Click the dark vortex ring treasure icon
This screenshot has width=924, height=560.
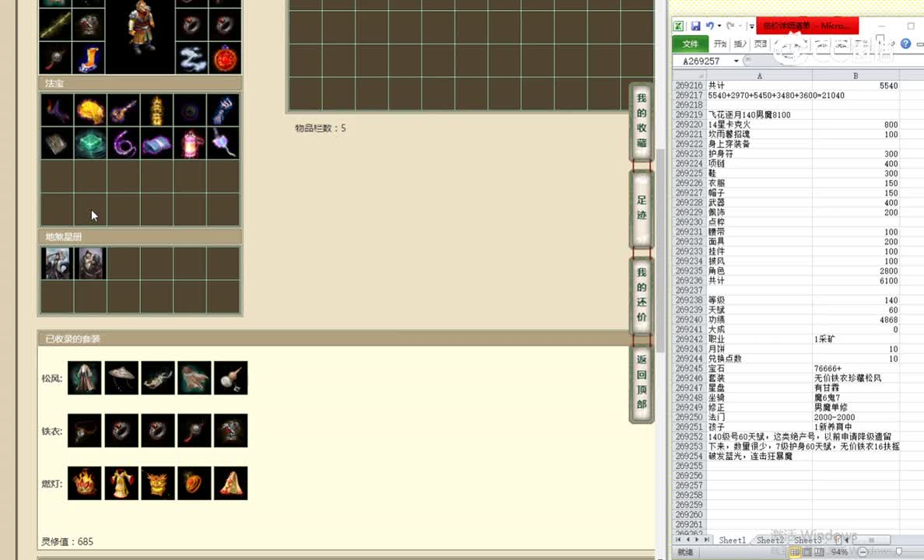coord(190,110)
